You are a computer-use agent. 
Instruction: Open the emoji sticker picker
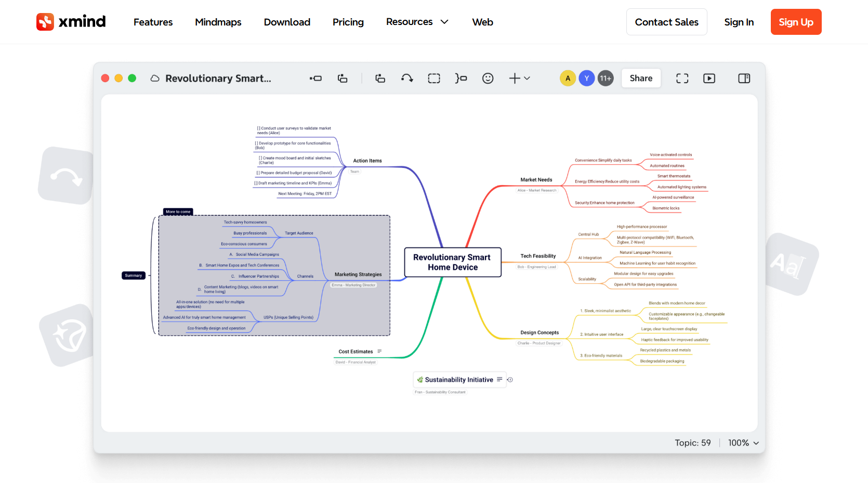(x=488, y=79)
